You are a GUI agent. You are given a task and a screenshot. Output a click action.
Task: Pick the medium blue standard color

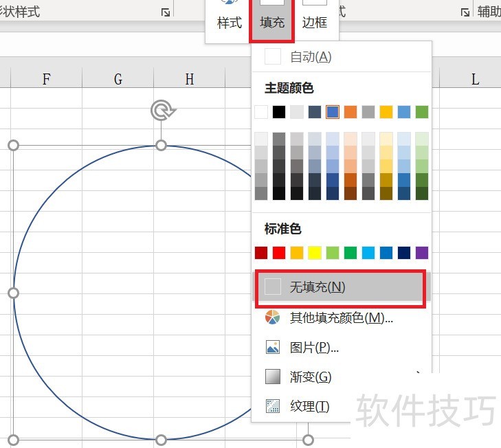(x=386, y=253)
